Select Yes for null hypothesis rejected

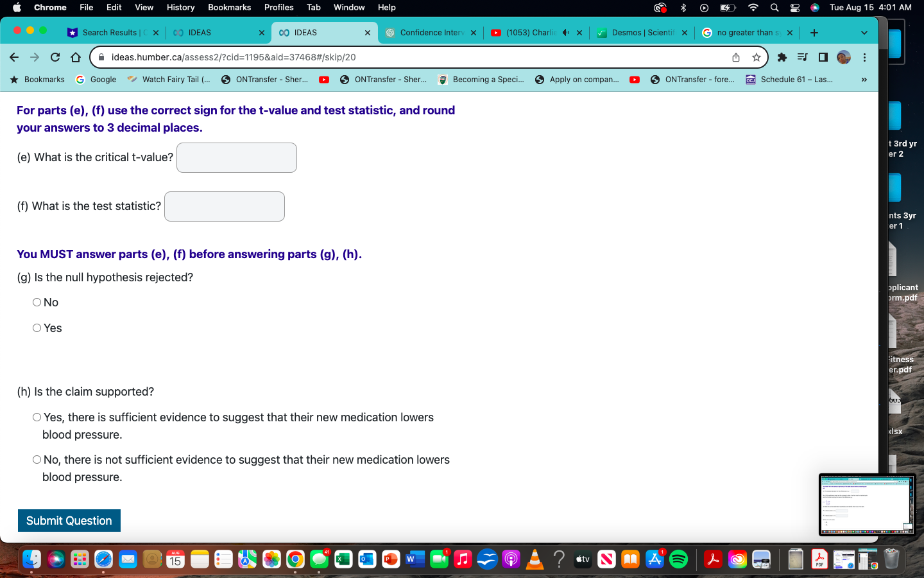coord(37,328)
